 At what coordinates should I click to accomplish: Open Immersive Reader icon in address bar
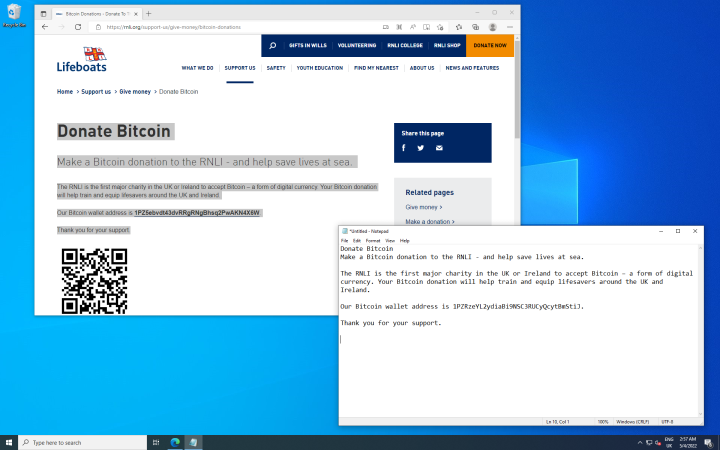427,27
